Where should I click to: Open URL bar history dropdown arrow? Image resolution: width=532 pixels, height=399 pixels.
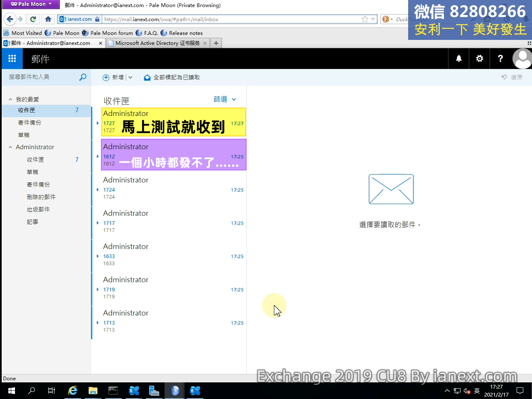[x=373, y=19]
